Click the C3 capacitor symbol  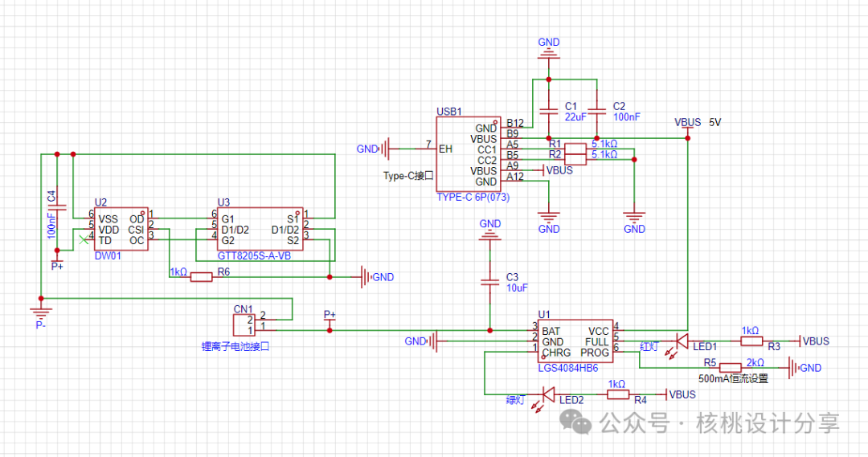click(490, 282)
